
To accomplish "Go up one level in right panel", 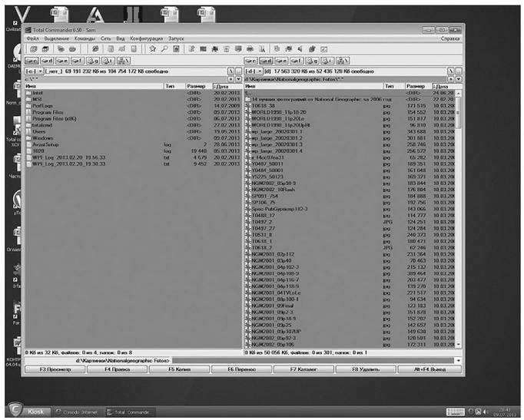I will (459, 71).
